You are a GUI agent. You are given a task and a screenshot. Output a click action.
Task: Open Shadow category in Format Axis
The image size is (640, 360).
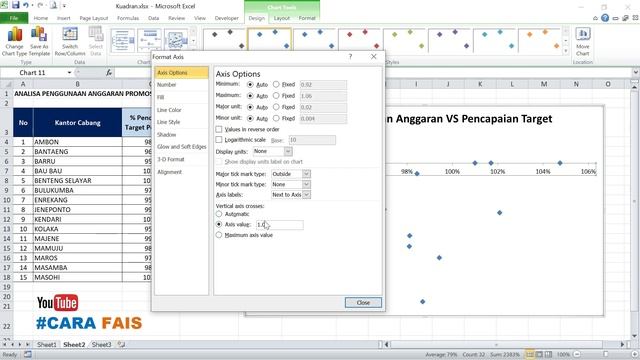point(182,134)
